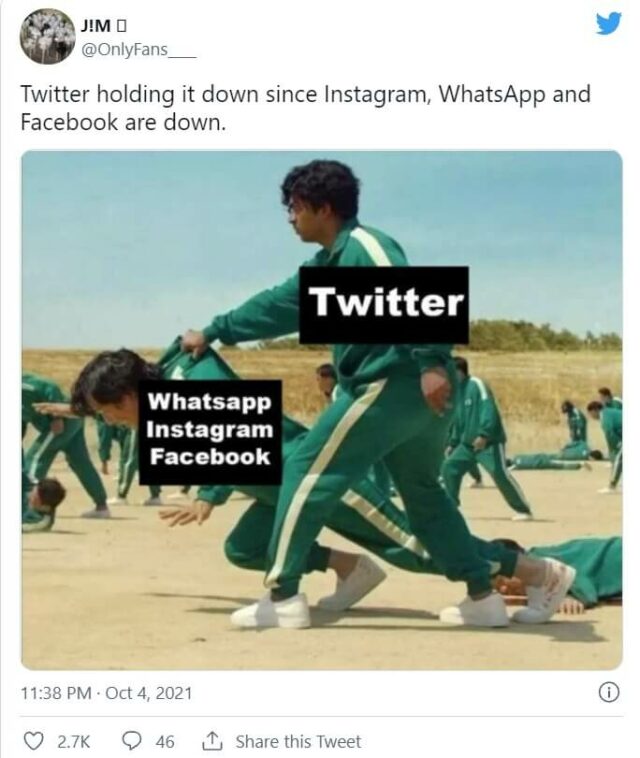Click the Twitter bird logo
Screen dimensions: 640x758
click(608, 24)
